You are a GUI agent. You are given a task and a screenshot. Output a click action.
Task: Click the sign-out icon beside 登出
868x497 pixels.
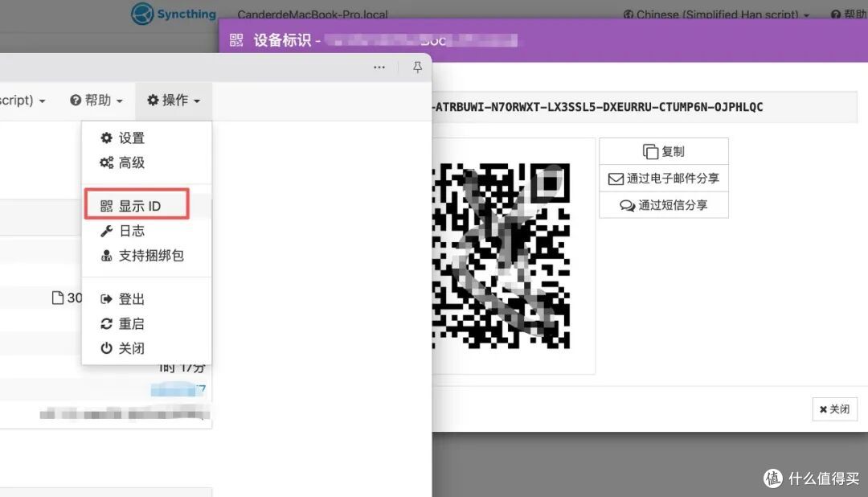pyautogui.click(x=106, y=299)
